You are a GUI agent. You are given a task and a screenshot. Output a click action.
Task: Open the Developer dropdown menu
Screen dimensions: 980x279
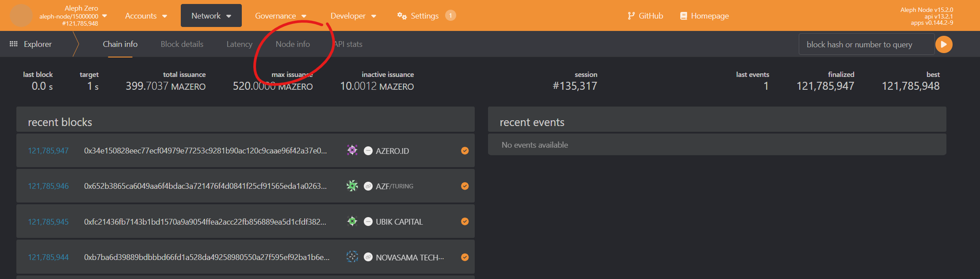[x=353, y=16]
